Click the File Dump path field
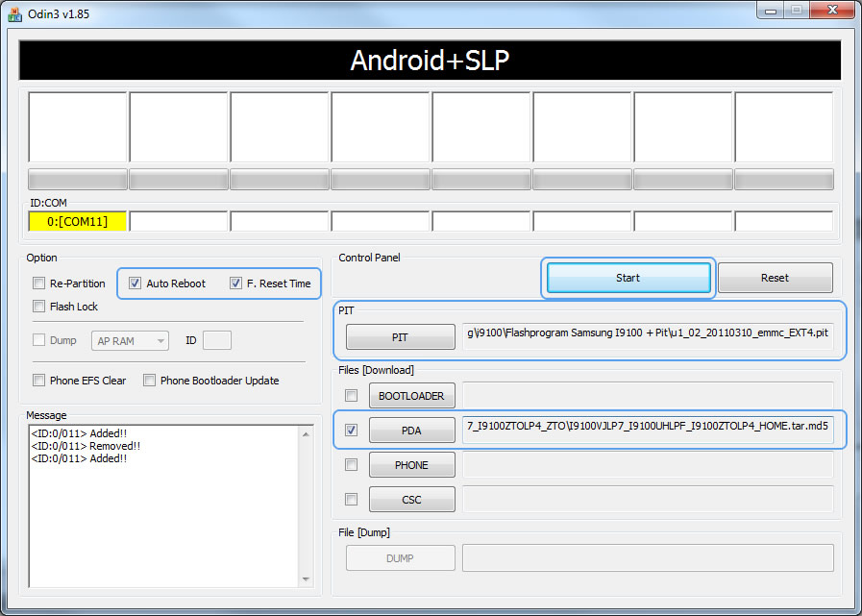 648,558
